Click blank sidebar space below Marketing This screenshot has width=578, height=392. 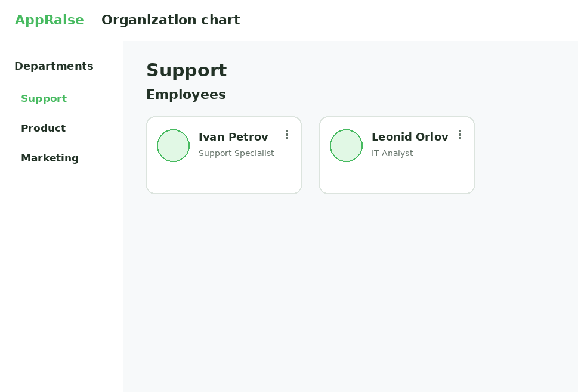pyautogui.click(x=61, y=276)
